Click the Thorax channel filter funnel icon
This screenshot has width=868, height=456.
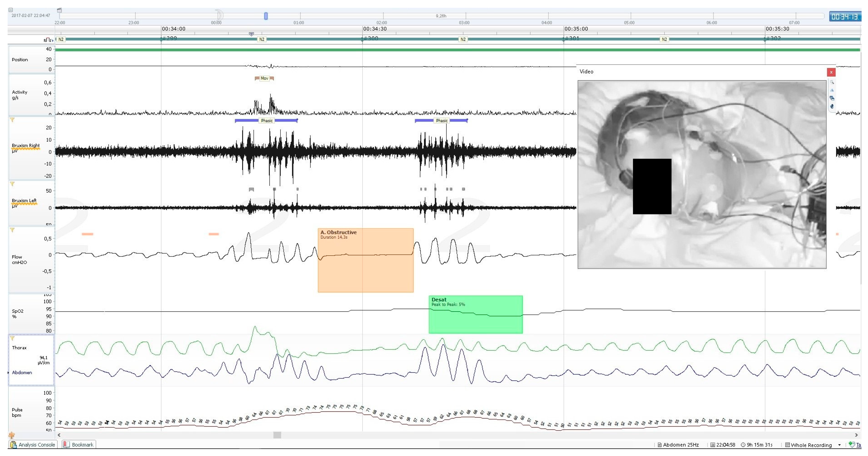(12, 338)
